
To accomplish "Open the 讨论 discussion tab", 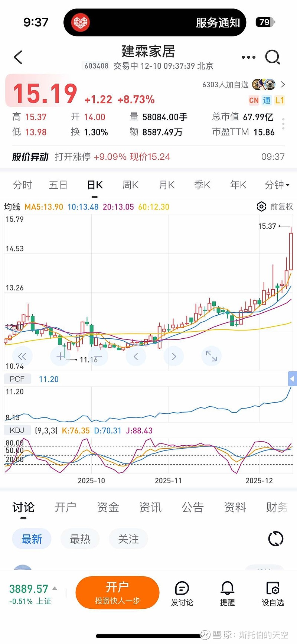I will 23,507.
